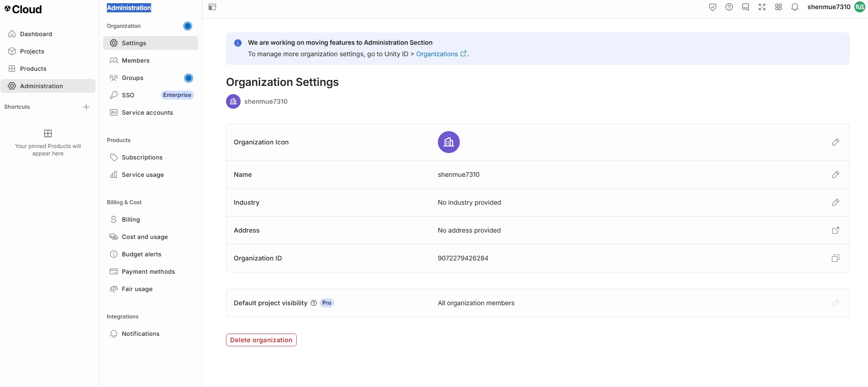Click the info icon in the banner

click(x=238, y=43)
